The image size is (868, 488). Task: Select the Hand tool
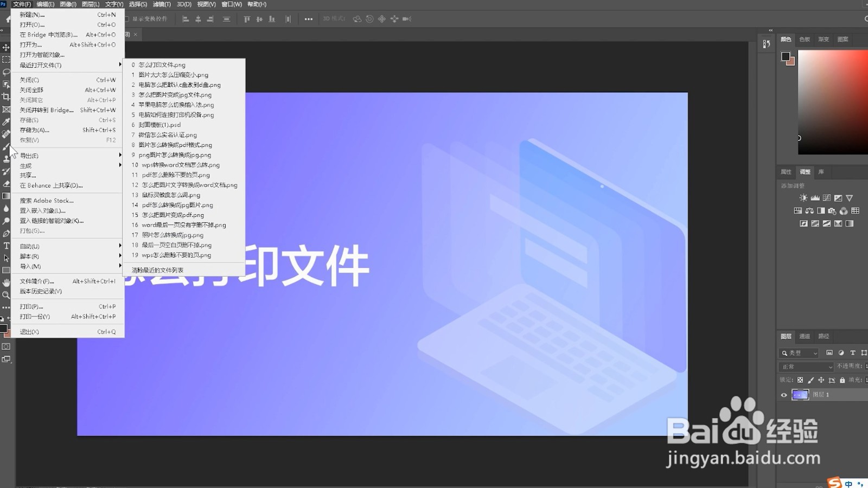pyautogui.click(x=6, y=282)
